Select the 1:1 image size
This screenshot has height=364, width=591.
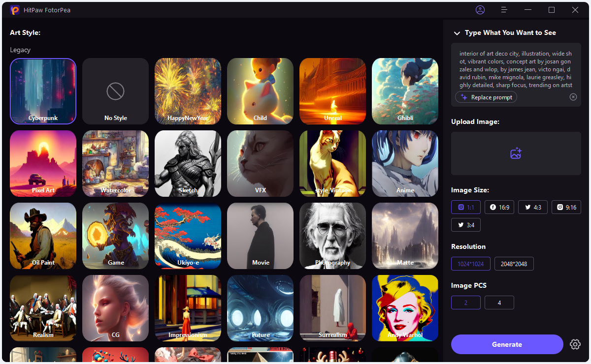pos(466,207)
